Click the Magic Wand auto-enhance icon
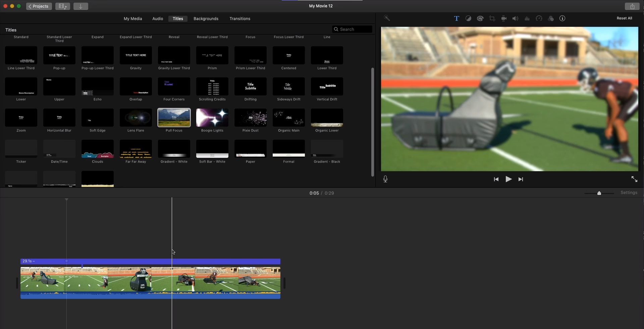The height and width of the screenshot is (329, 644). (387, 18)
